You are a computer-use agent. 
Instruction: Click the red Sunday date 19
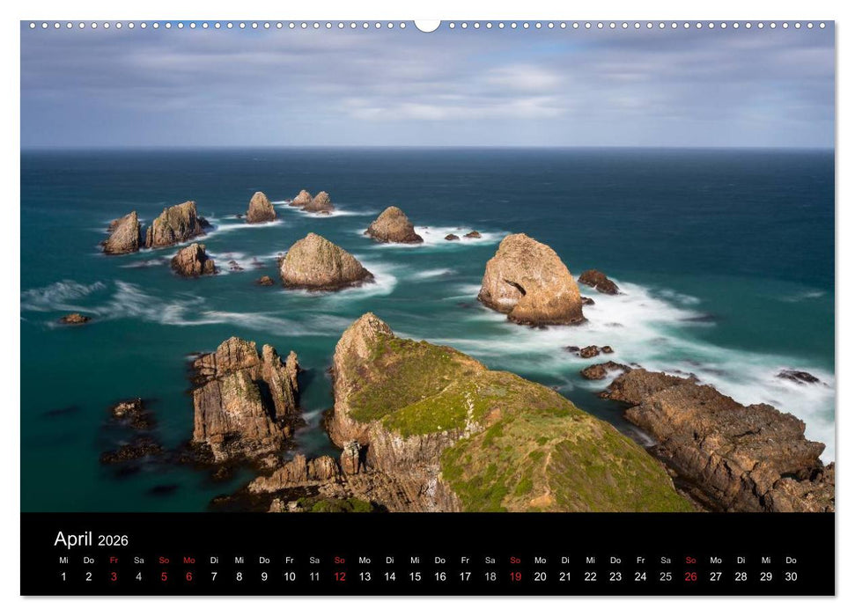click(516, 576)
